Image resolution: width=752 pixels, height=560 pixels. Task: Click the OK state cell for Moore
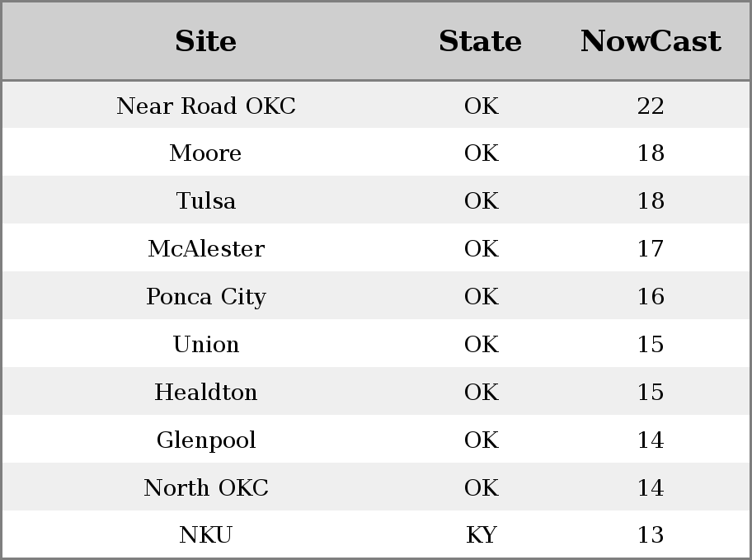point(481,153)
